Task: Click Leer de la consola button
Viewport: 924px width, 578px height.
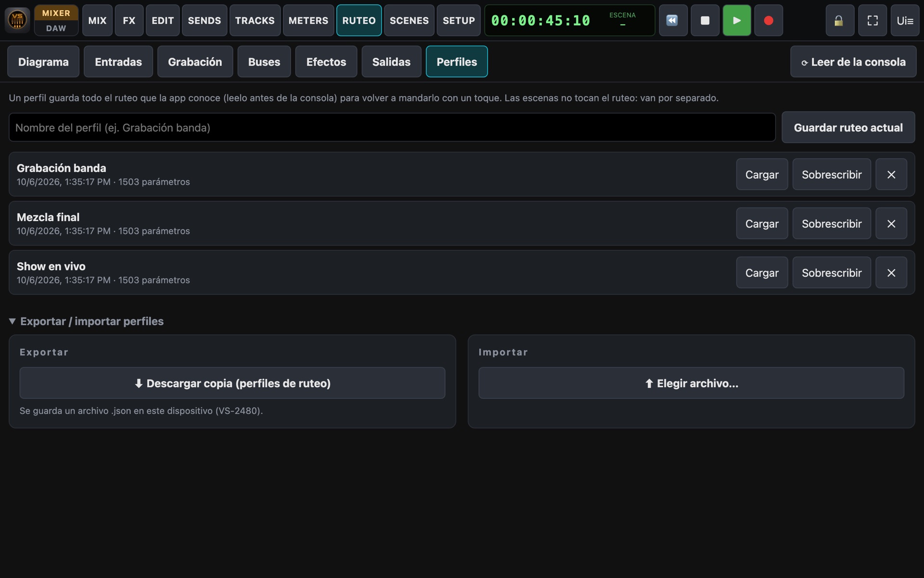Action: pyautogui.click(x=853, y=62)
